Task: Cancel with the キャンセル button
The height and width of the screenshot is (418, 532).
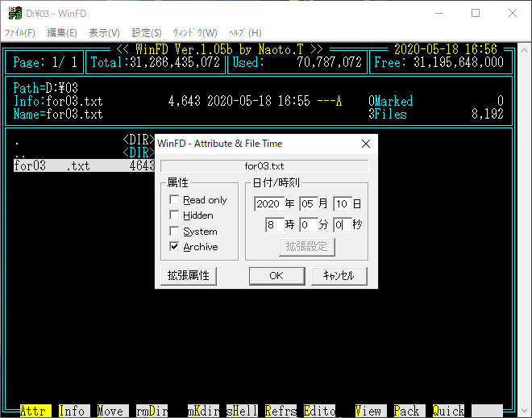Action: point(339,276)
